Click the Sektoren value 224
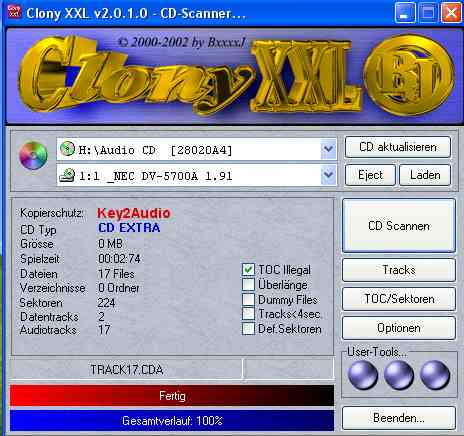The width and height of the screenshot is (464, 436). click(x=106, y=303)
